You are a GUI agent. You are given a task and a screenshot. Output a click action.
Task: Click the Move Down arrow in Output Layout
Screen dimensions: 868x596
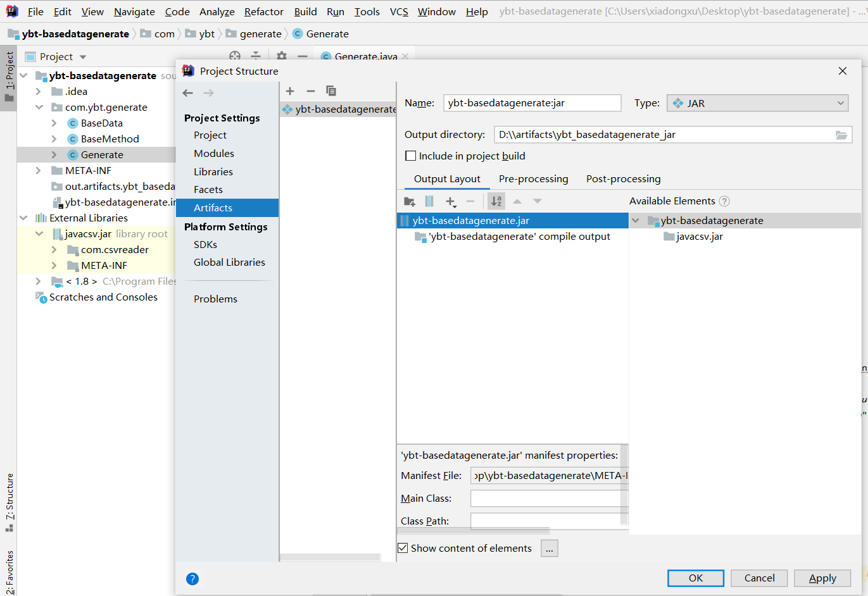538,201
